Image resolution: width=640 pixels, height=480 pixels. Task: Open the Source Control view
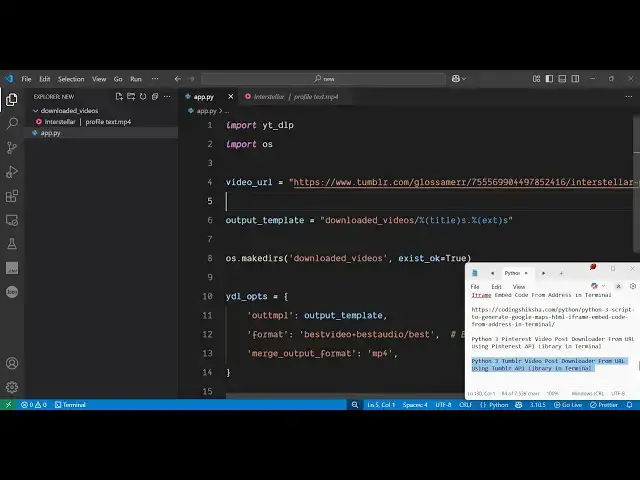click(12, 147)
